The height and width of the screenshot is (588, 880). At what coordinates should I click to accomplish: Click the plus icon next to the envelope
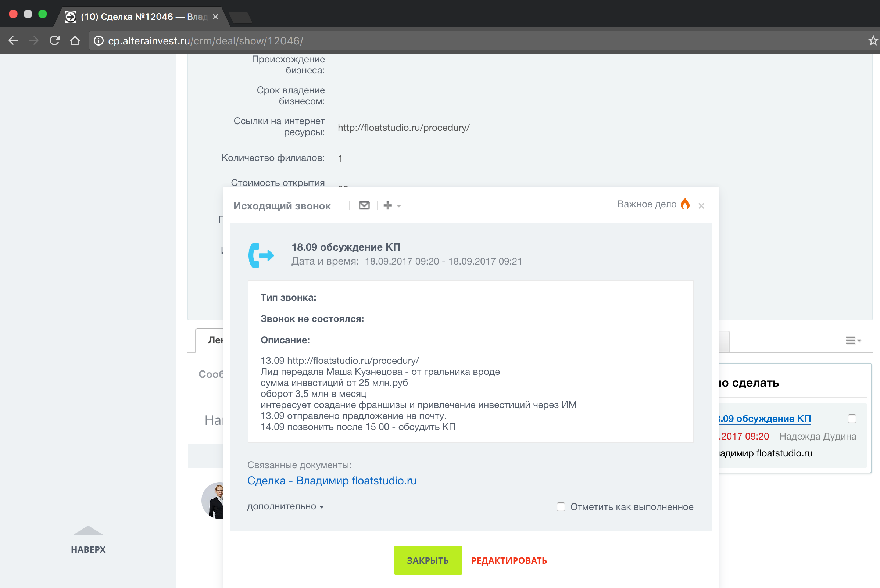click(x=388, y=205)
